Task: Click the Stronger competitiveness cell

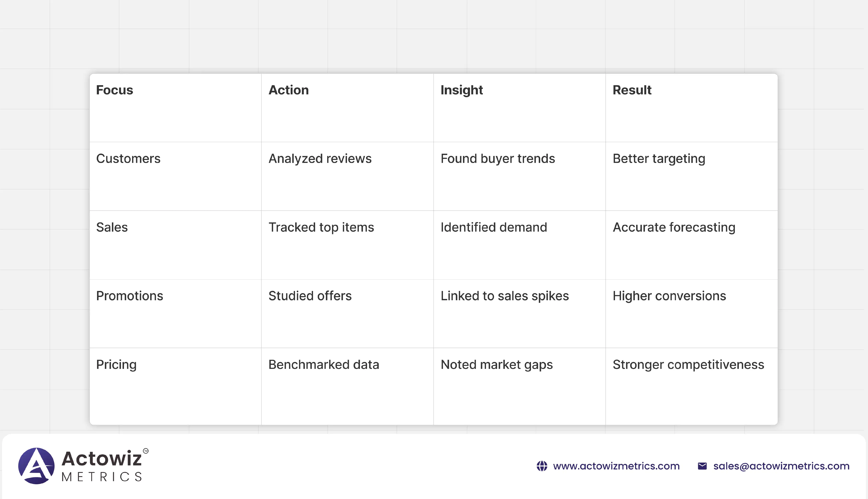Action: [688, 365]
